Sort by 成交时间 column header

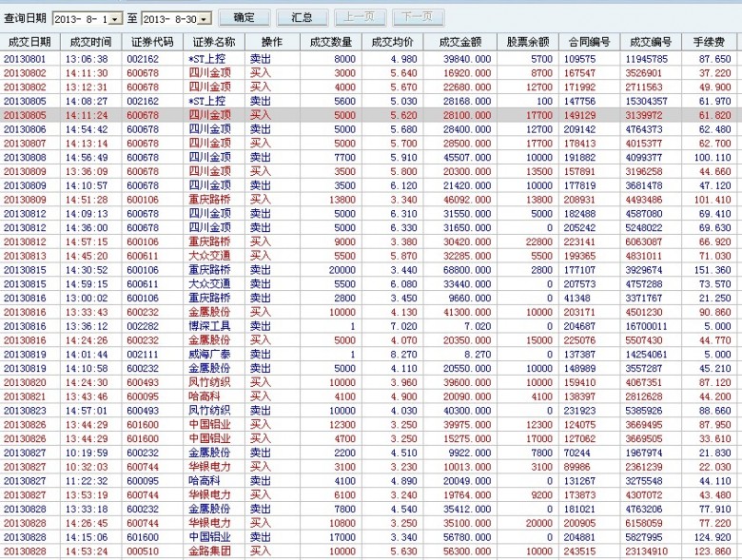tap(91, 42)
